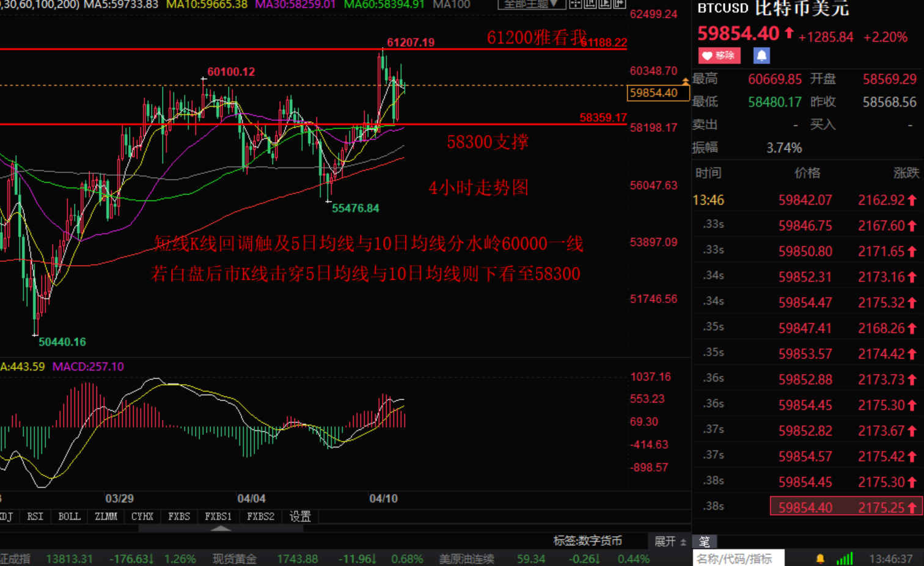Image resolution: width=924 pixels, height=566 pixels.
Task: Click the MA5:59733.83 indicator label
Action: coord(121,4)
